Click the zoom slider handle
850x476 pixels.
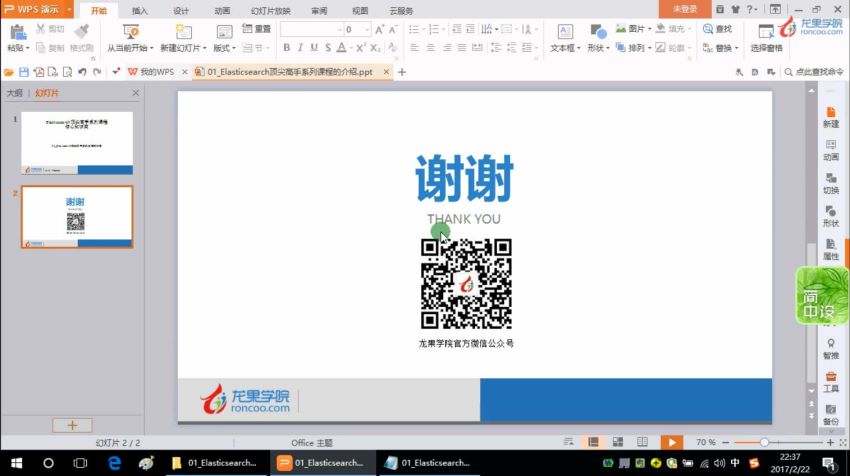point(764,442)
